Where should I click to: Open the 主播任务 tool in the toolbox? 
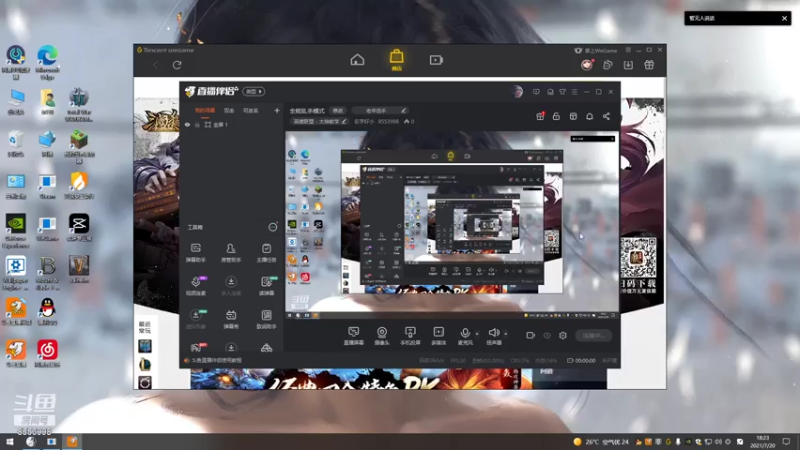coord(266,253)
